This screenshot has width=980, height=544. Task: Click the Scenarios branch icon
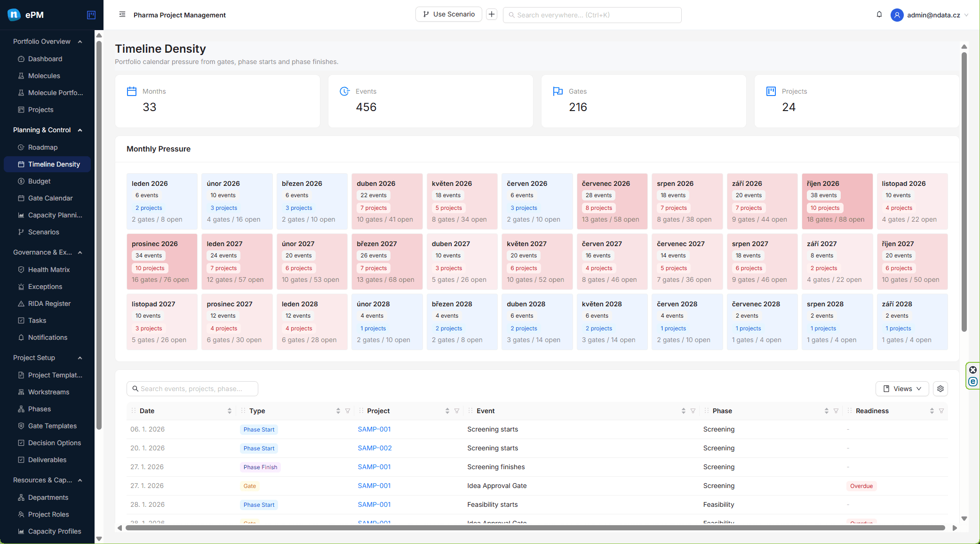pos(21,232)
